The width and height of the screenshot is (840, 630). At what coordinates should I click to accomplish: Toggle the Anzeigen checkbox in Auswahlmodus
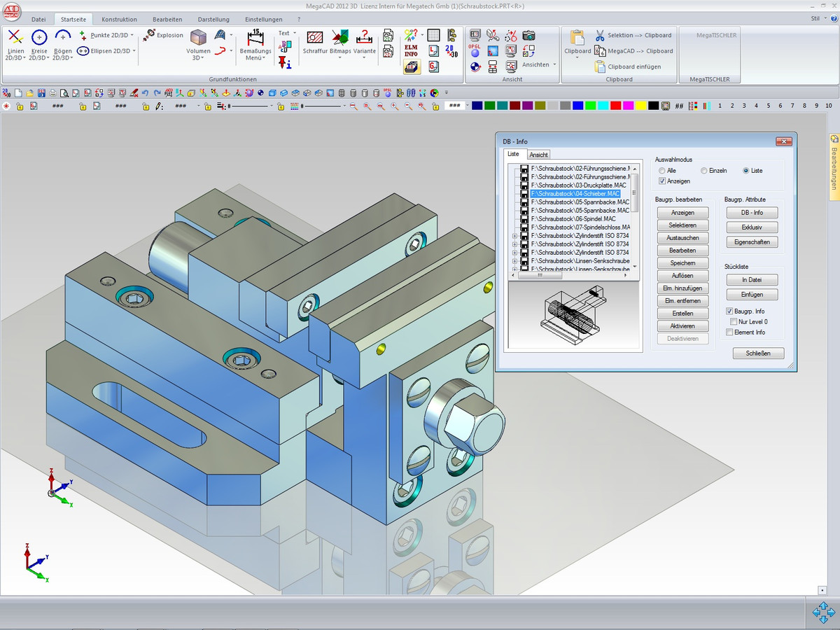point(662,181)
